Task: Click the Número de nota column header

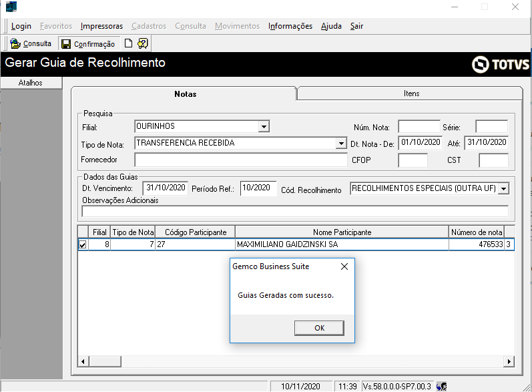Action: tap(477, 232)
